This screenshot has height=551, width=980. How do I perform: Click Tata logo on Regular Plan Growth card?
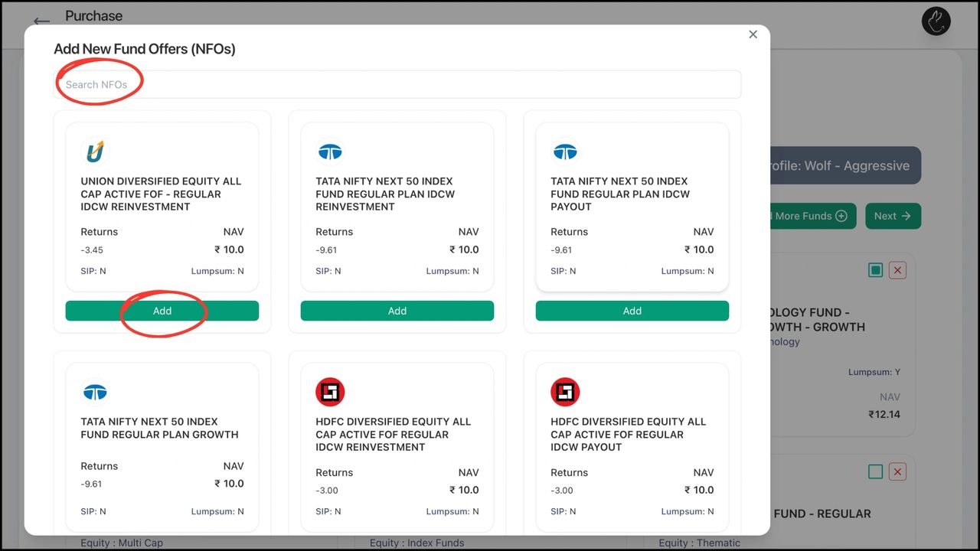coord(95,393)
